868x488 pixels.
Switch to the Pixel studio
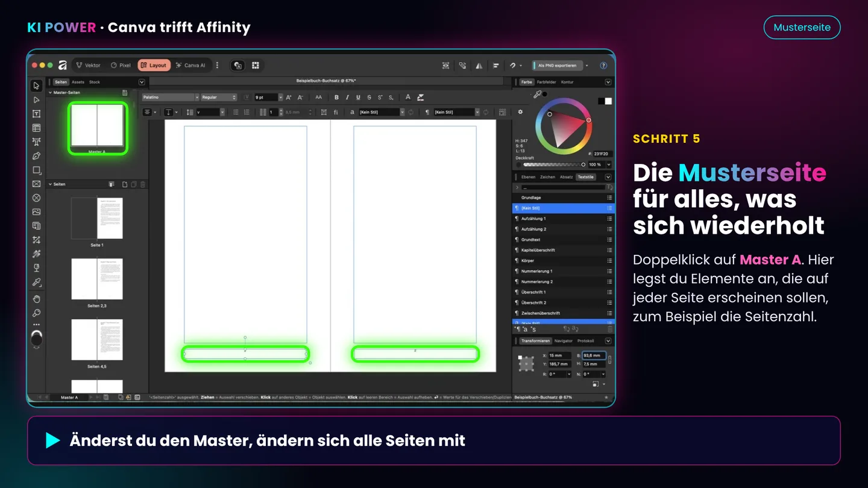point(121,65)
